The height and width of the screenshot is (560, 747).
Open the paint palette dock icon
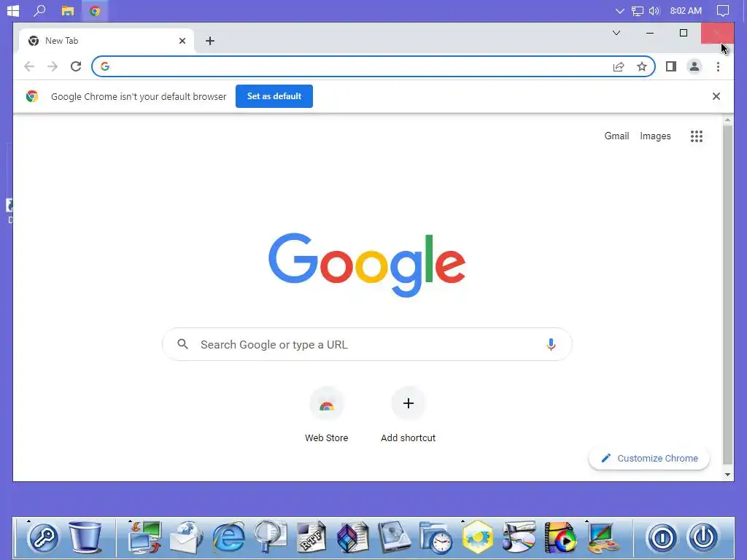coord(603,537)
